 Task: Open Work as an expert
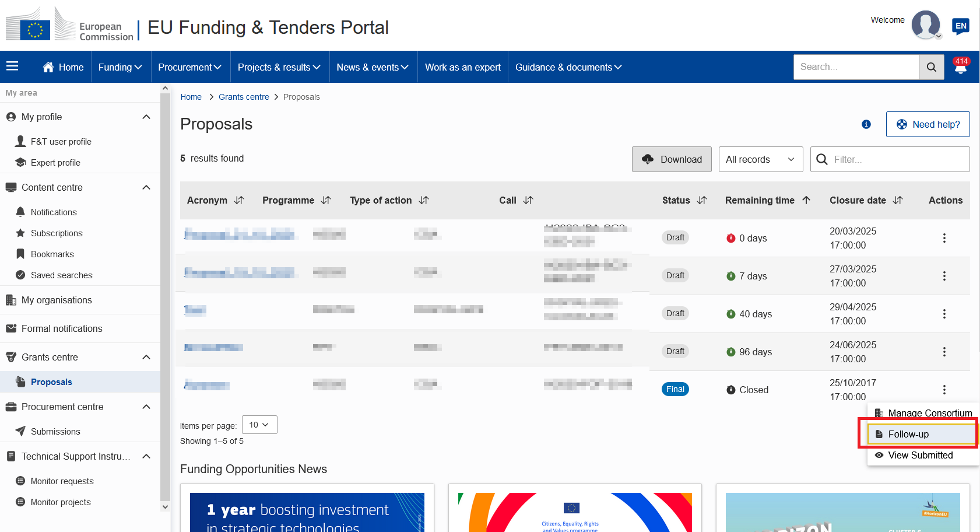point(463,67)
